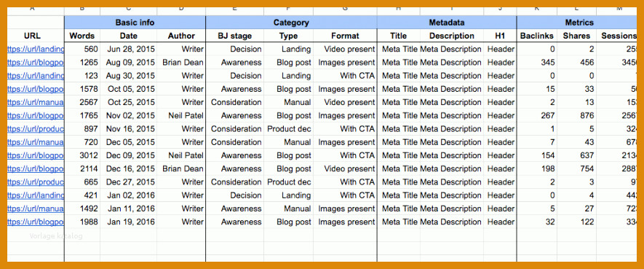Click the Words column header
The width and height of the screenshot is (644, 269).
[82, 36]
